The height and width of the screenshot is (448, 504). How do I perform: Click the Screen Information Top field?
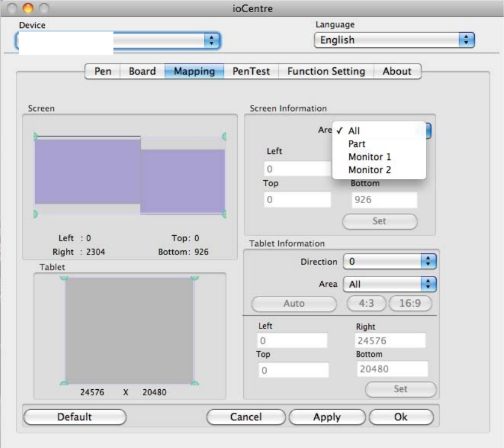coord(297,199)
